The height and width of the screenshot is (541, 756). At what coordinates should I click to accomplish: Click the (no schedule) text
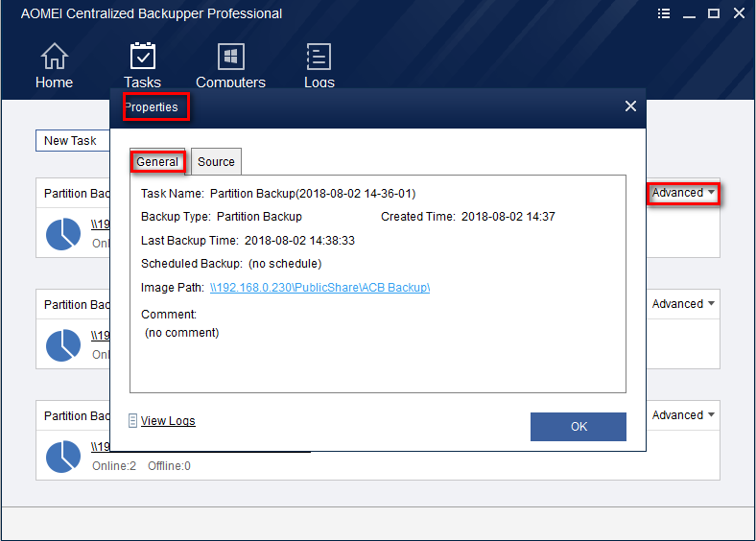285,264
